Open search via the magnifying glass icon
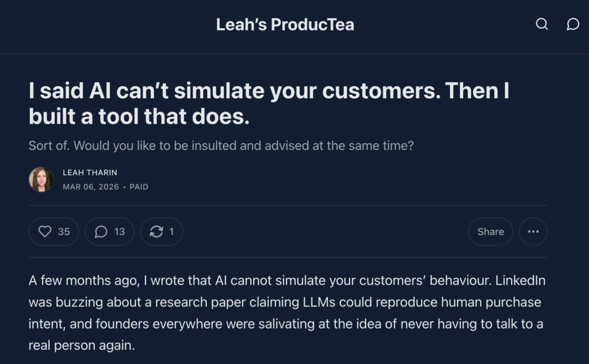Image resolution: width=589 pixels, height=364 pixels. pyautogui.click(x=542, y=24)
